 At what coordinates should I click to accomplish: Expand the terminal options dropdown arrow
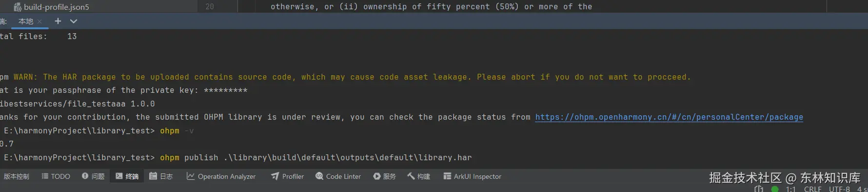click(74, 21)
